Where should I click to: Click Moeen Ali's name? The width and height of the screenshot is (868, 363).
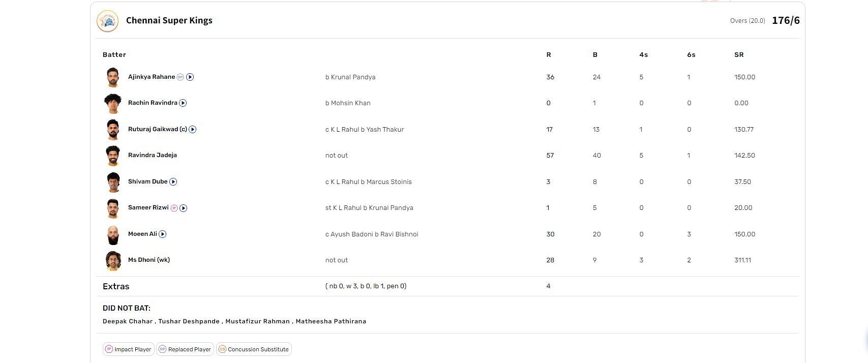142,234
